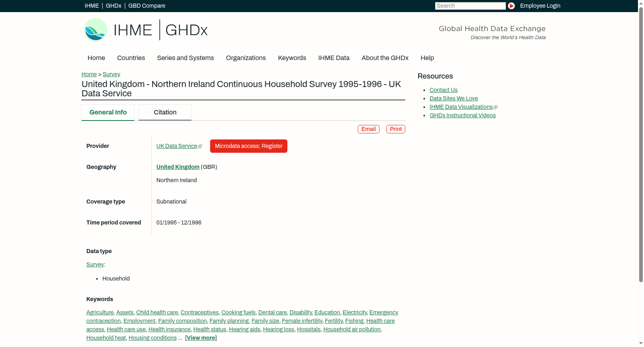Image resolution: width=644 pixels, height=347 pixels.
Task: Open the GHDx link in top bar
Action: pyautogui.click(x=114, y=6)
